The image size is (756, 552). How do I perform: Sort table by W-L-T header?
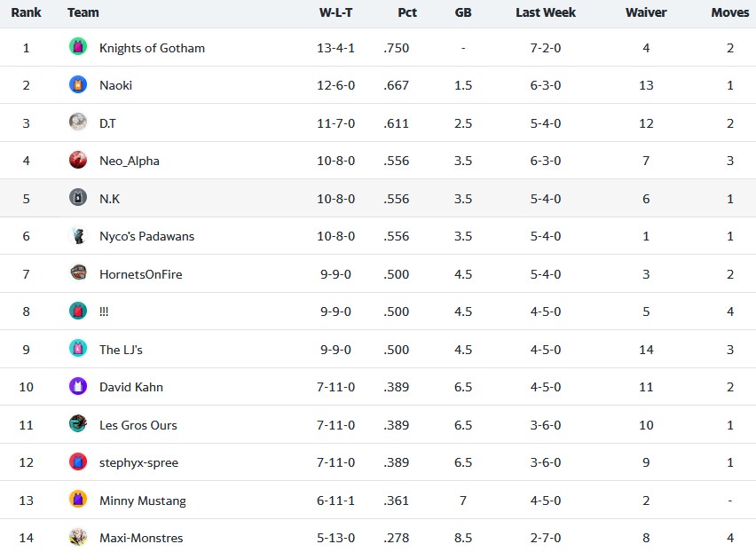click(x=335, y=12)
